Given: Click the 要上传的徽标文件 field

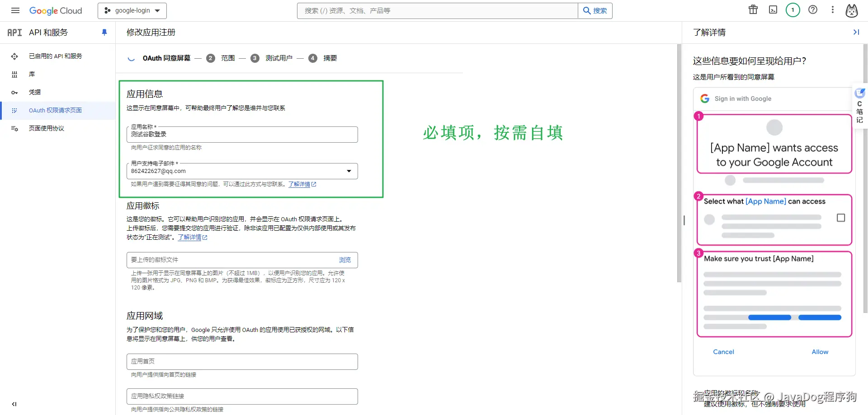Looking at the screenshot, I should (242, 260).
